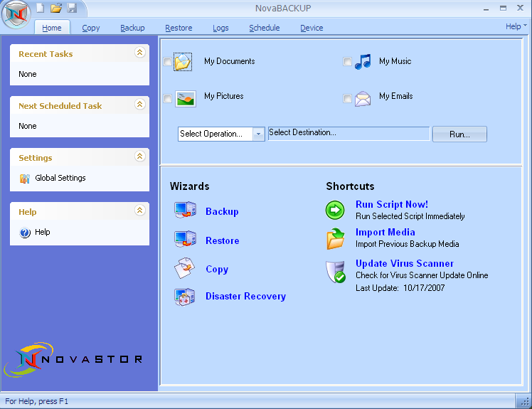Switch to the Restore tab
Image resolution: width=532 pixels, height=409 pixels.
(179, 28)
